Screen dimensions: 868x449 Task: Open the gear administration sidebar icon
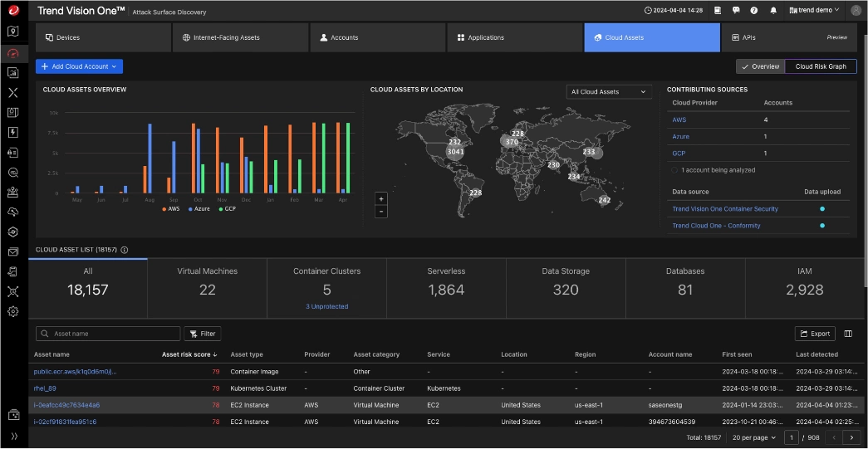[x=13, y=312]
